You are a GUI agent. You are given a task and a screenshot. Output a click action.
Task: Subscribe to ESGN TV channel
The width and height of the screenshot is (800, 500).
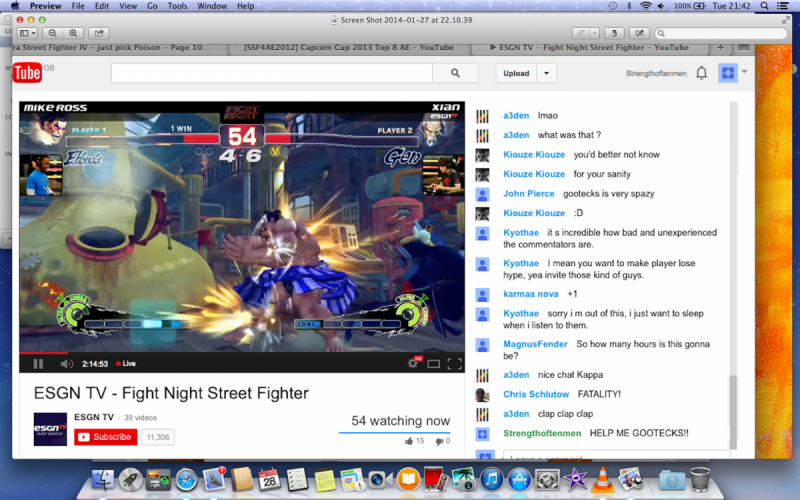105,437
